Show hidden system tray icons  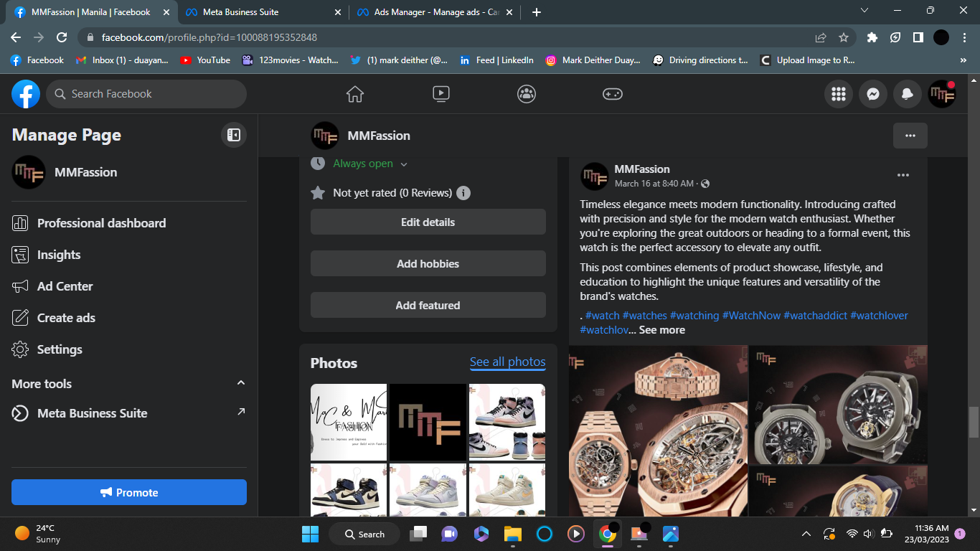(x=806, y=534)
